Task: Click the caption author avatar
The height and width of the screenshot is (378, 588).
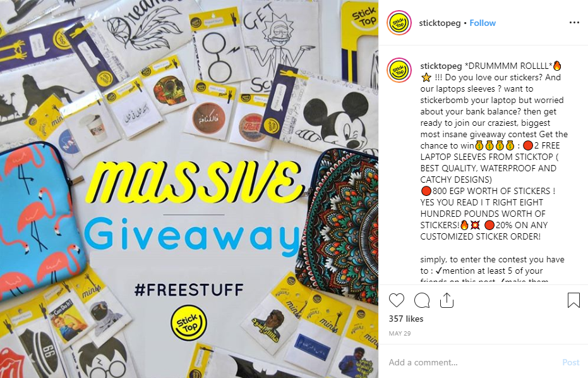Action: tap(399, 70)
